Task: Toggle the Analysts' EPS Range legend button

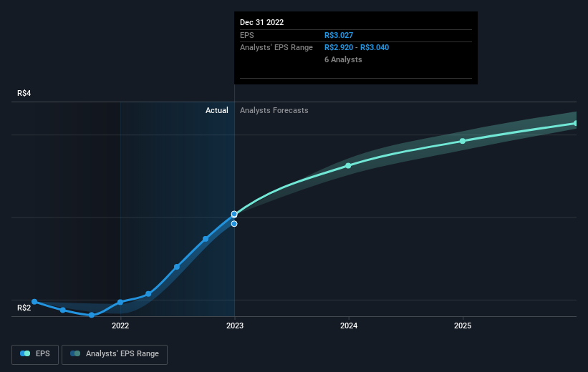Action: (x=115, y=354)
